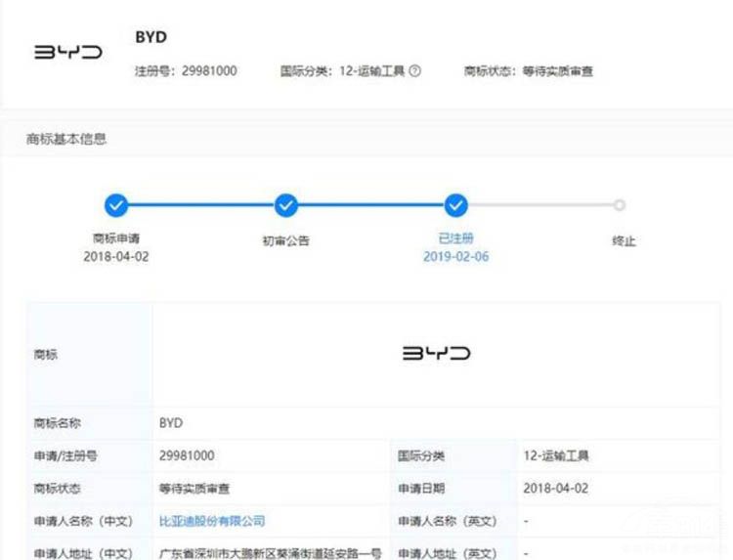The image size is (733, 560).
Task: Click the 初审公告 step label
Action: pyautogui.click(x=286, y=240)
